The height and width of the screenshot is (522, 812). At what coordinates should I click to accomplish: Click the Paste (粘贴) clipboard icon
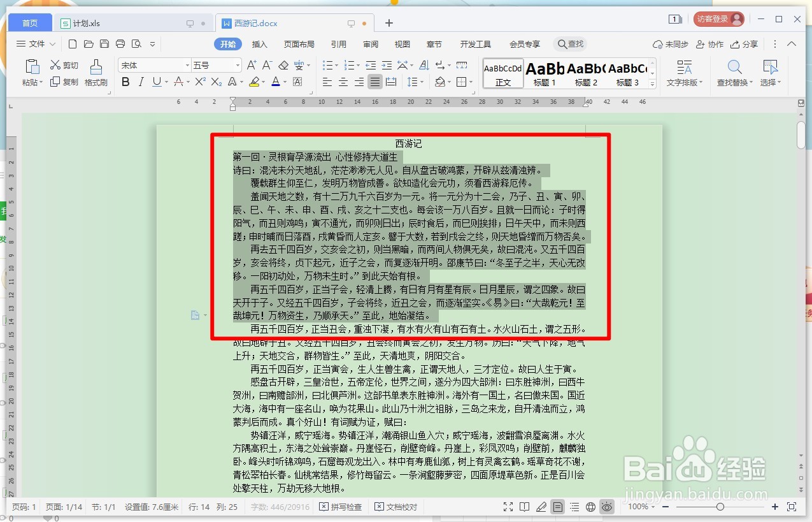tap(32, 66)
